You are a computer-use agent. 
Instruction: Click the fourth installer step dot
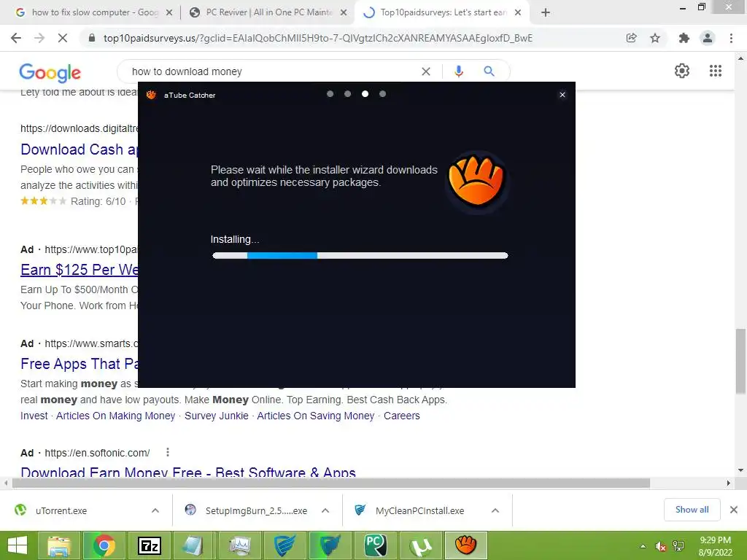(382, 94)
